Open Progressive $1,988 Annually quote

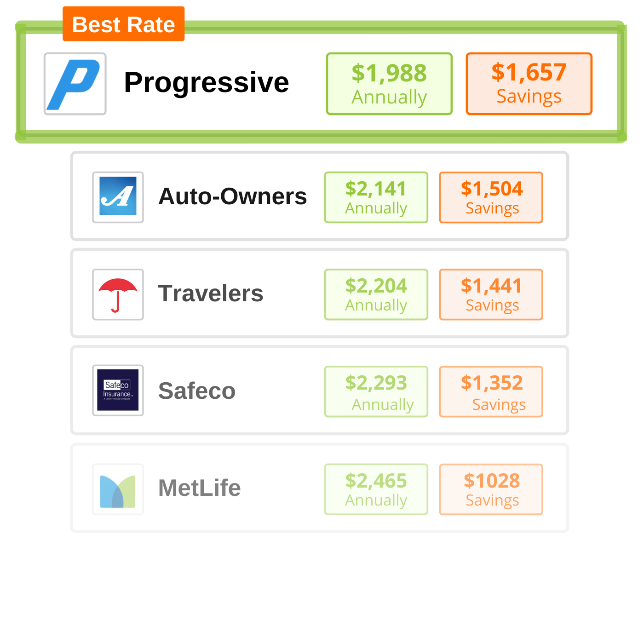click(389, 84)
